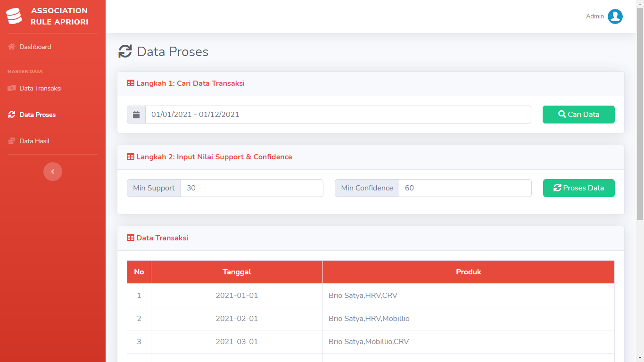Click row number 2 in the table
This screenshot has height=362, width=644.
pyautogui.click(x=139, y=319)
